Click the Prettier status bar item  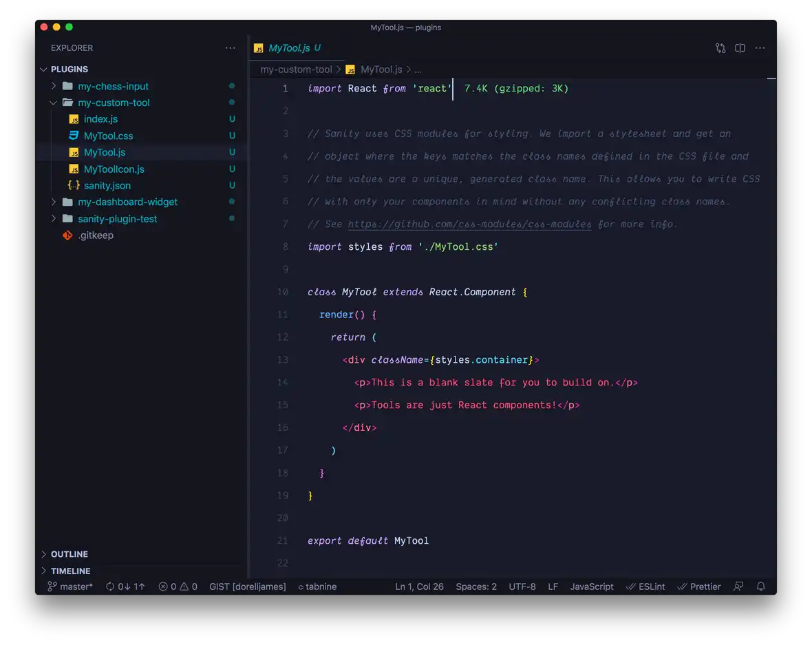[x=699, y=586]
